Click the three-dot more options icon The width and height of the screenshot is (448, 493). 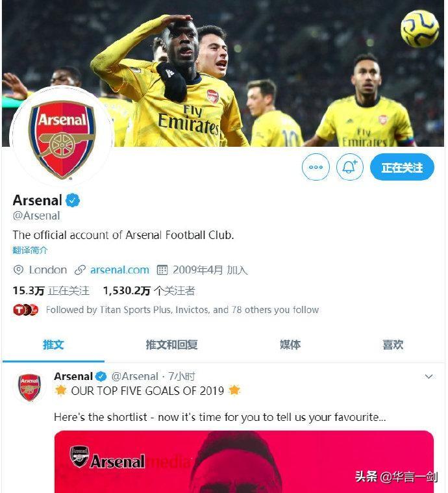[x=316, y=168]
